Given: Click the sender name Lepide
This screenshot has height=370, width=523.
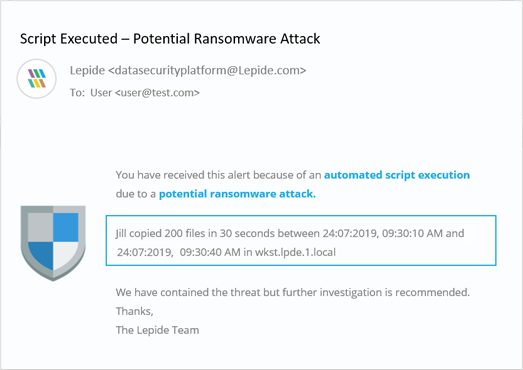Looking at the screenshot, I should (87, 70).
